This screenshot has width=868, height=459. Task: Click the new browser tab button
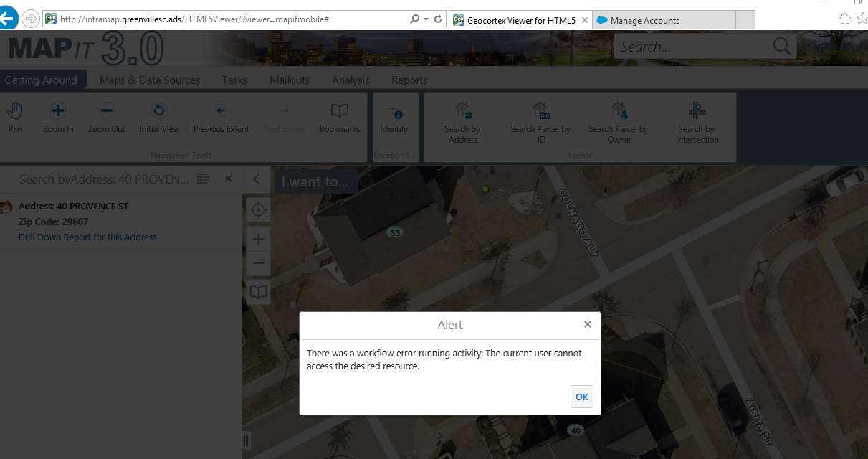(746, 21)
